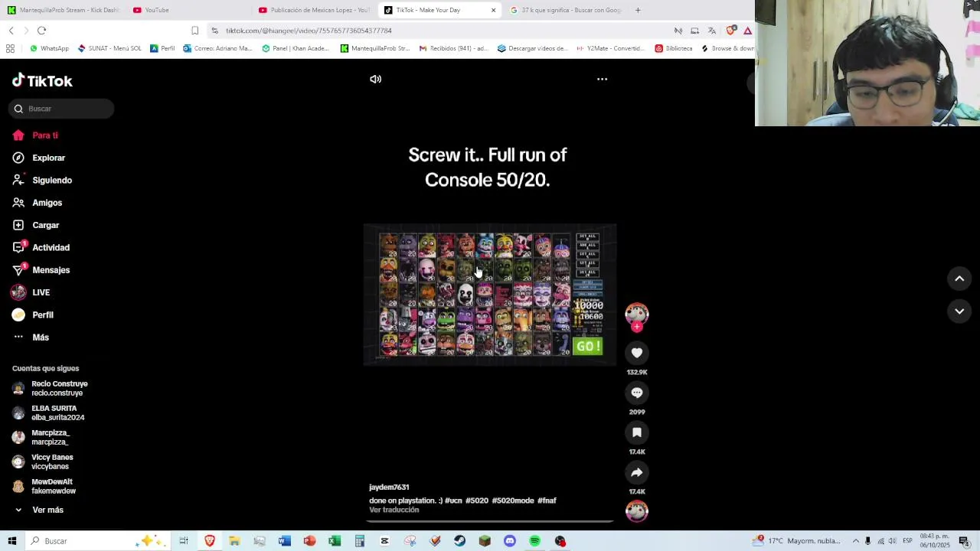Open Steam from taskbar
Image resolution: width=980 pixels, height=551 pixels.
coord(459,541)
